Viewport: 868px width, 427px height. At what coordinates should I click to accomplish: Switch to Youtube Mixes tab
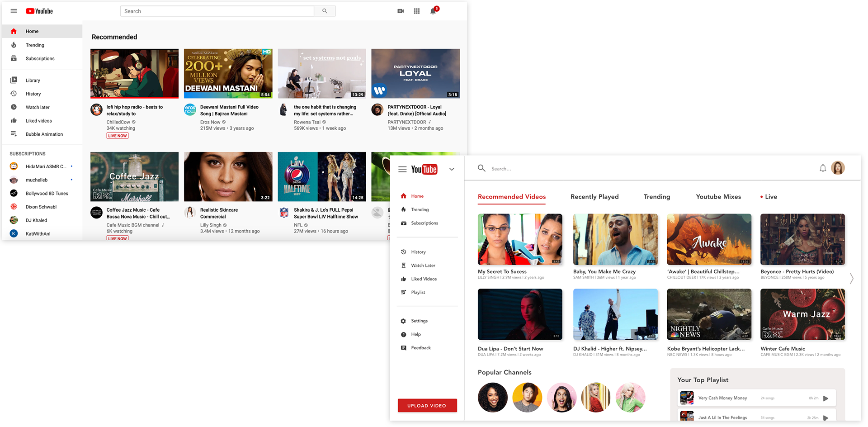[718, 197]
